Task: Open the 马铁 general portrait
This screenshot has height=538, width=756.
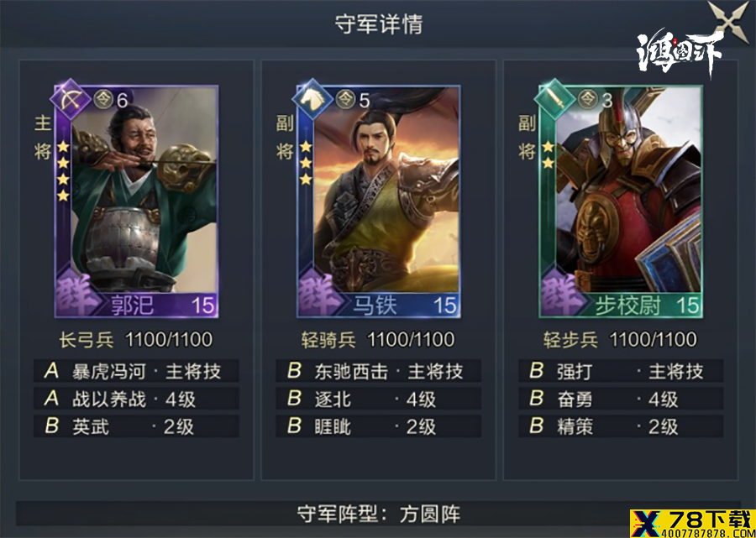Action: (379, 201)
